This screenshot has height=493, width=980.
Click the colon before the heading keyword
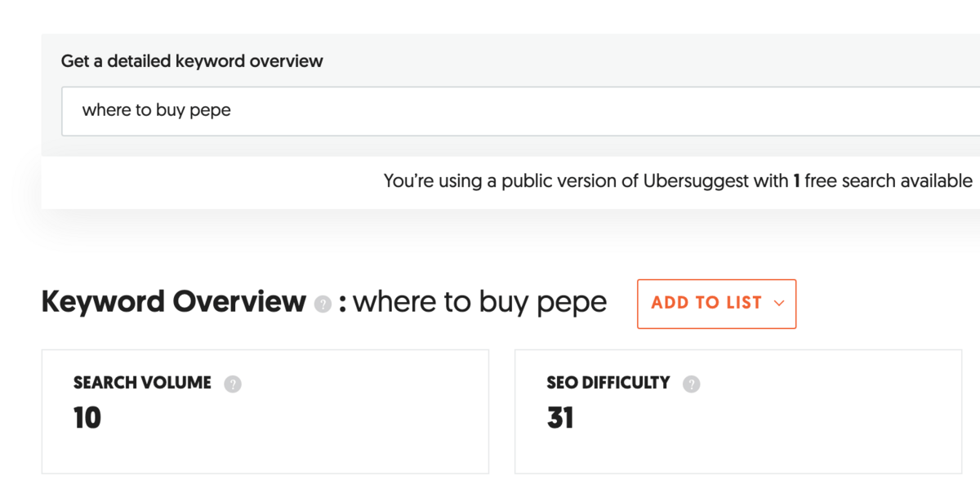click(343, 304)
